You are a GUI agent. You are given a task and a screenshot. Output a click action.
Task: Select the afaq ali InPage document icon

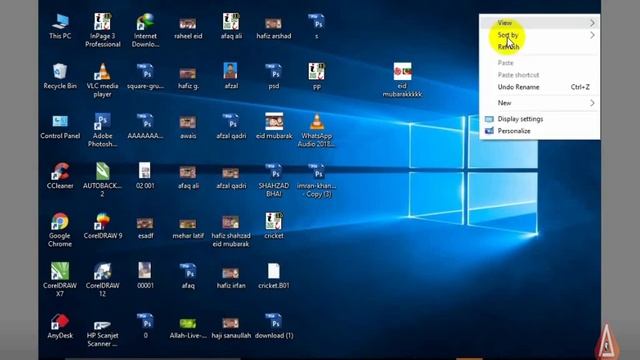[231, 27]
